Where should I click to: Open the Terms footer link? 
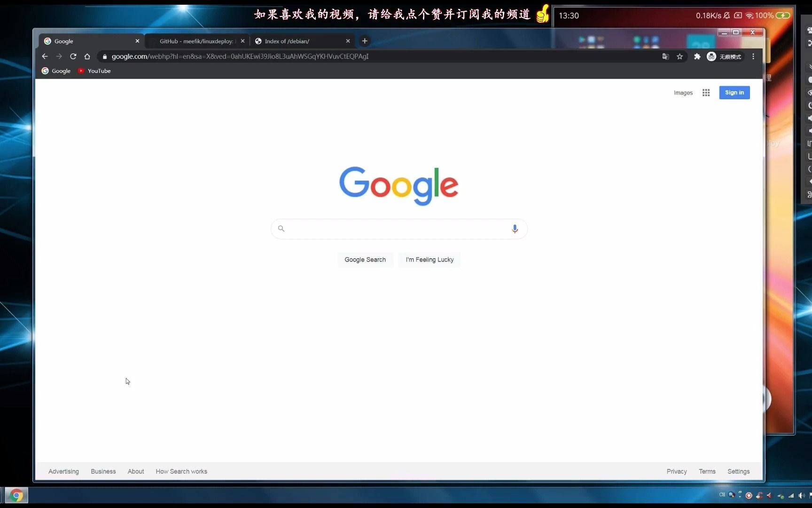(x=707, y=471)
